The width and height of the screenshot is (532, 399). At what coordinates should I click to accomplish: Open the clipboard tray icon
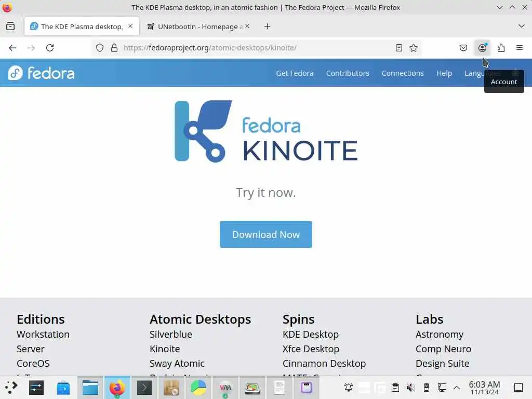point(395,387)
